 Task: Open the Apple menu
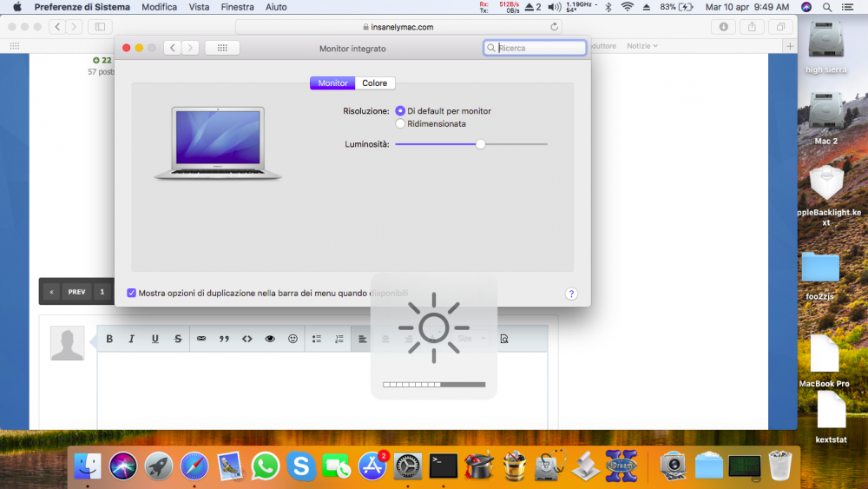pos(17,7)
